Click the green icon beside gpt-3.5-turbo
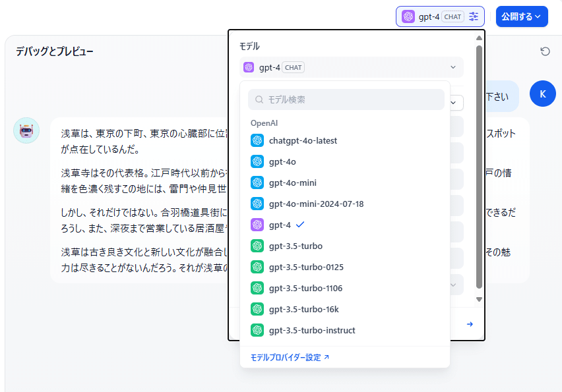Image resolution: width=562 pixels, height=392 pixels. 257,246
